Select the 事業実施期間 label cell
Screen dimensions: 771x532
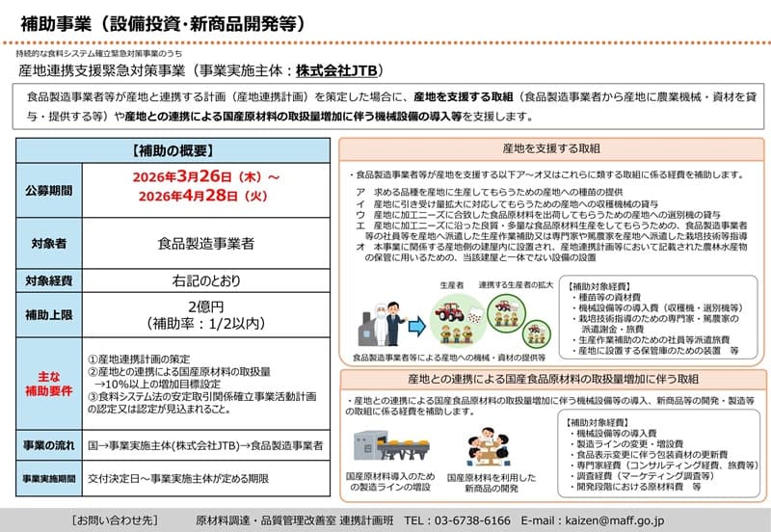coord(49,478)
